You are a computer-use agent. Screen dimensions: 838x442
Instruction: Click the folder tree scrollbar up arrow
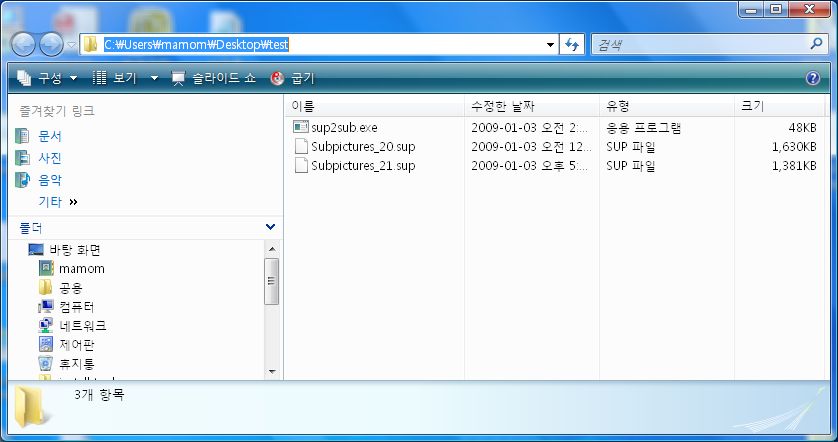tap(271, 249)
